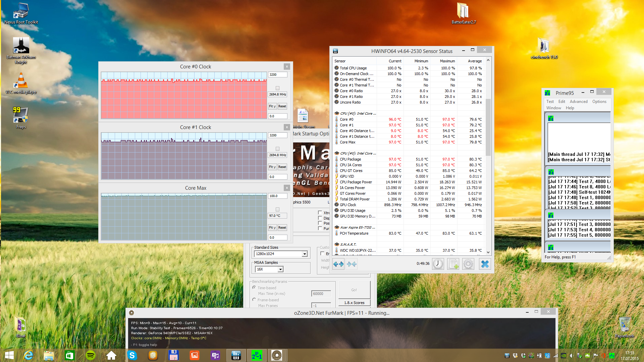Open Prime95 Advanced menu
Image resolution: width=644 pixels, height=362 pixels.
click(578, 102)
